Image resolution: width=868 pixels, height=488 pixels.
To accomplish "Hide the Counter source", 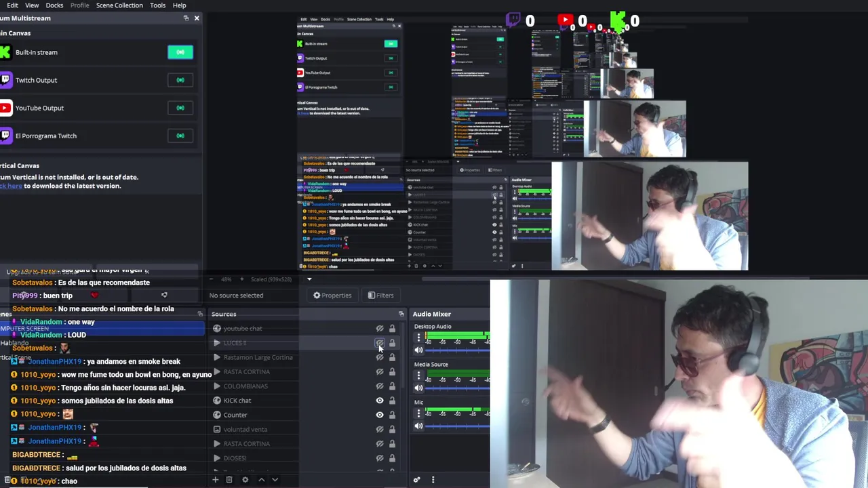I will click(380, 415).
